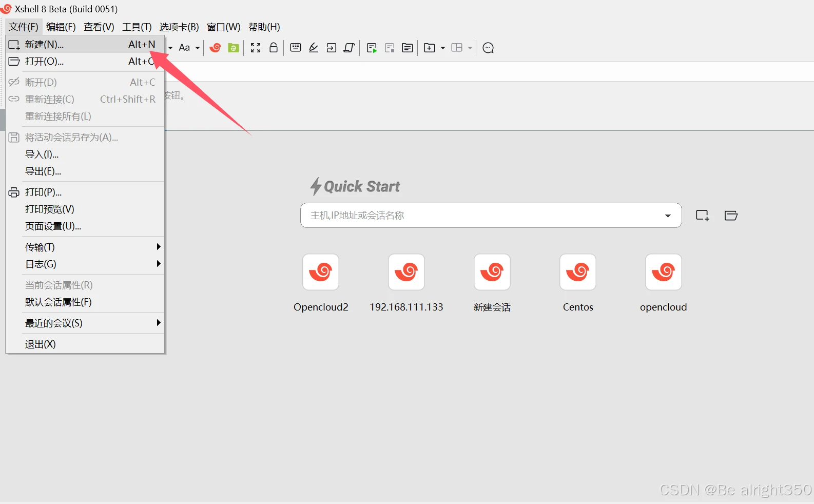The height and width of the screenshot is (504, 814).
Task: Choose 打开(O)... from File menu
Action: pos(85,62)
